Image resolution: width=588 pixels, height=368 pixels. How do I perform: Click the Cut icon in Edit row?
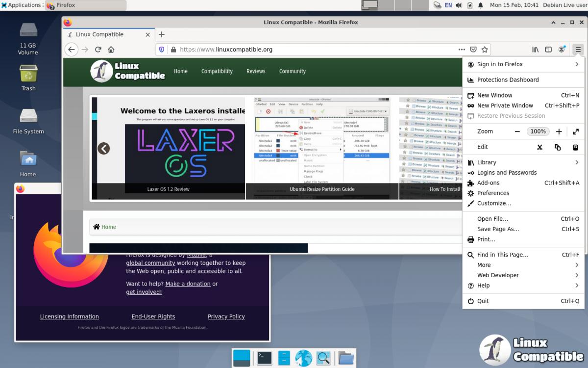[539, 147]
